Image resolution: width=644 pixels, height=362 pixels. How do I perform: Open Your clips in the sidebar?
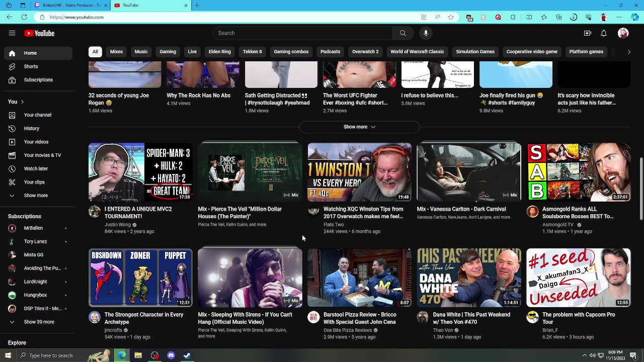click(38, 182)
